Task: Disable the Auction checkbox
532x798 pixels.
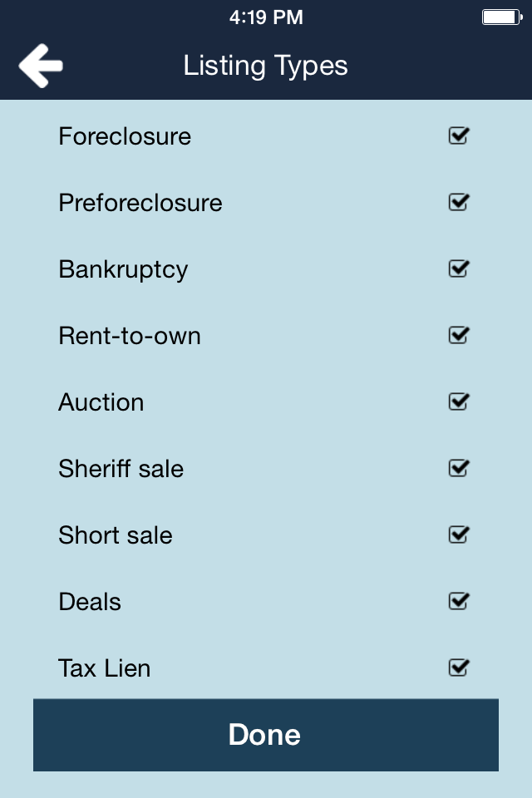Action: 459,402
